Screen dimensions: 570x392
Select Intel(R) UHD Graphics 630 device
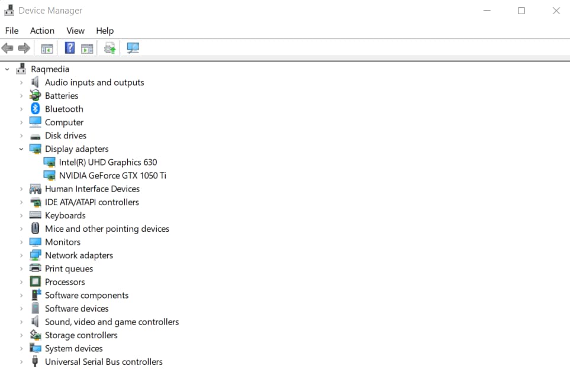point(108,162)
